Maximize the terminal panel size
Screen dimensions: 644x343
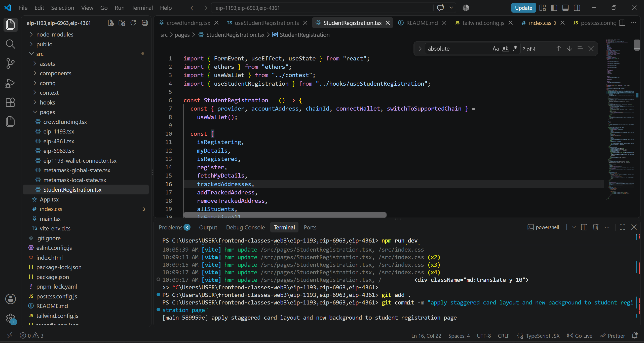(x=623, y=227)
